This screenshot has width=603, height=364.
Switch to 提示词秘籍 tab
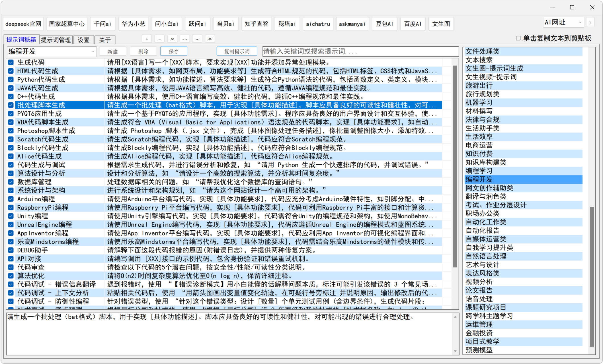tap(21, 40)
